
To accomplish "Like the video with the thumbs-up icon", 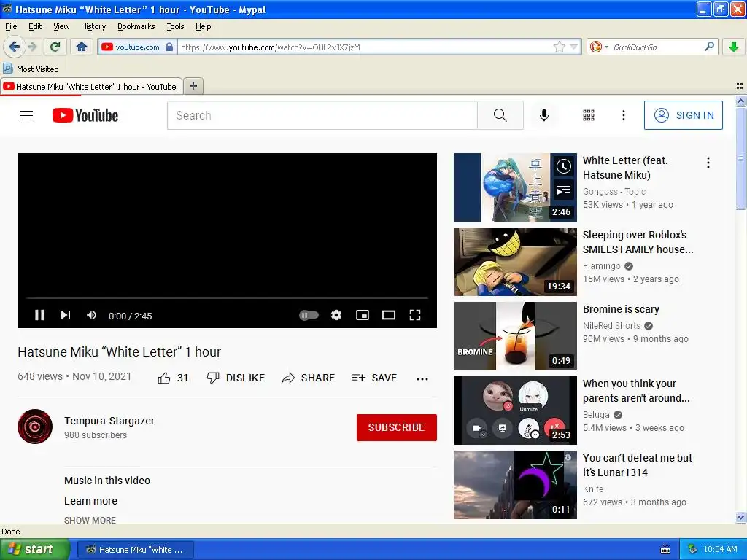I will (164, 378).
